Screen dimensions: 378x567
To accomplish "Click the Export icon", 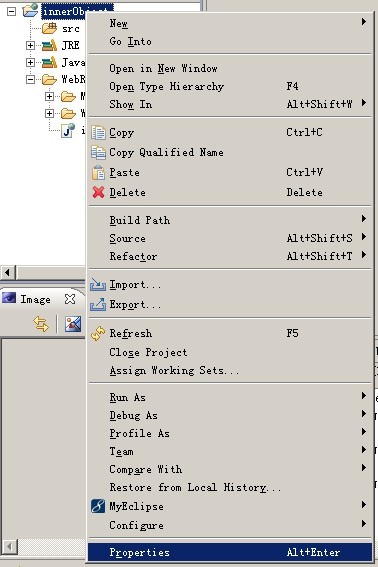I will [98, 304].
